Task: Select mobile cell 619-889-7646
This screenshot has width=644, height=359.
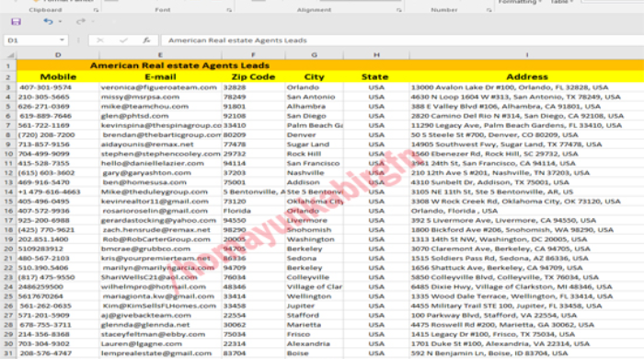Action: click(58, 116)
